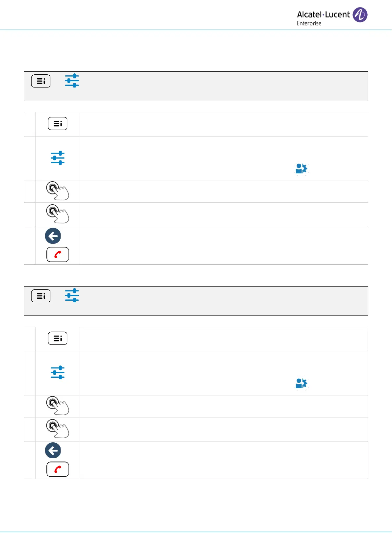The height and width of the screenshot is (554, 392).
Task: Click the user-with-gear icon in second table
Action: pyautogui.click(x=301, y=384)
